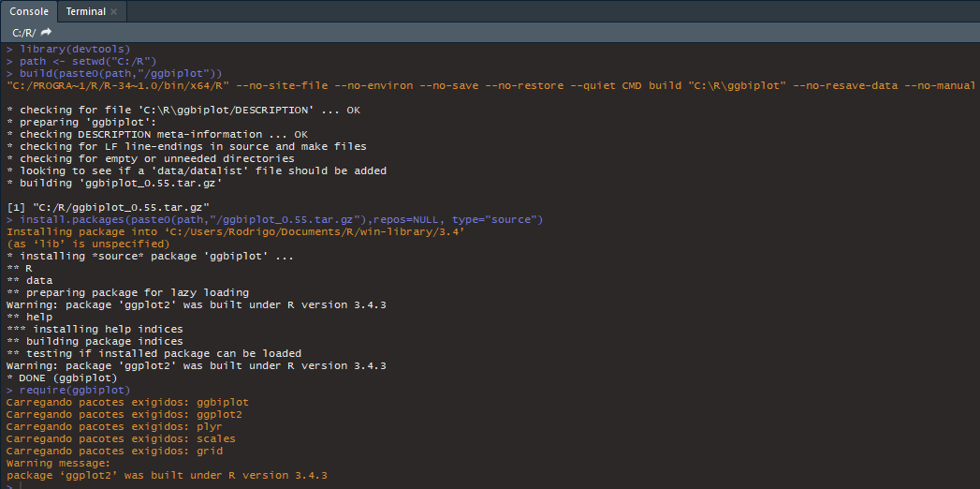Click 'Carregando pacotes exigidos: scales' line
Viewport: 980px width, 489px height.
pos(122,439)
